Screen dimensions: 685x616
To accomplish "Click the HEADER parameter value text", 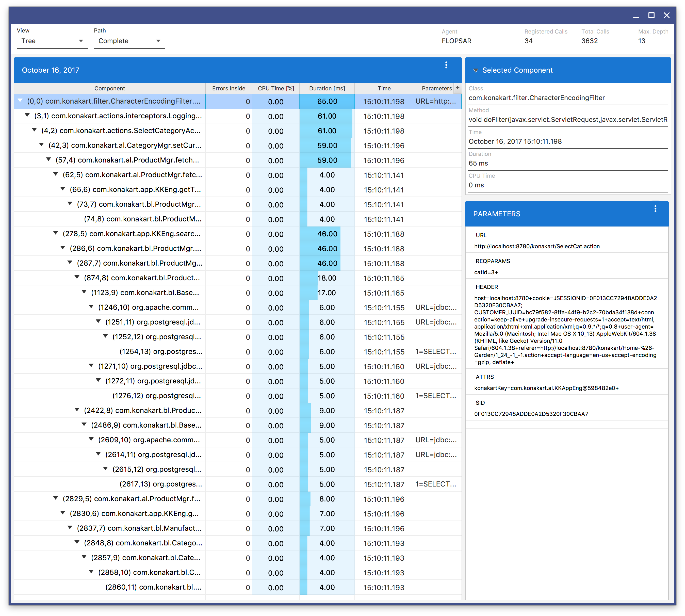I will click(x=565, y=330).
